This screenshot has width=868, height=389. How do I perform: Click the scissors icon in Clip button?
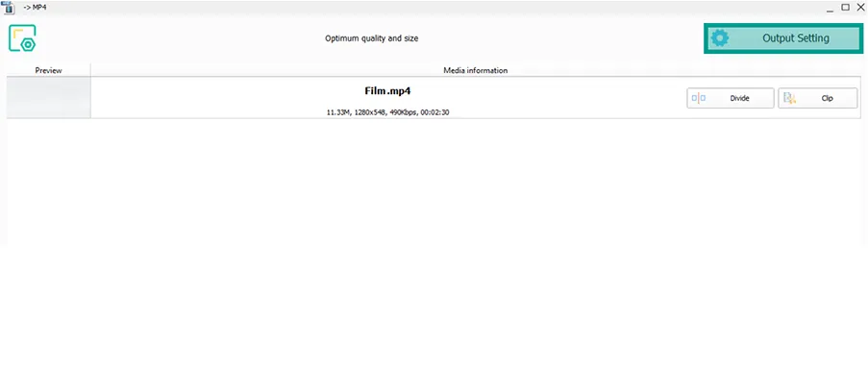790,98
